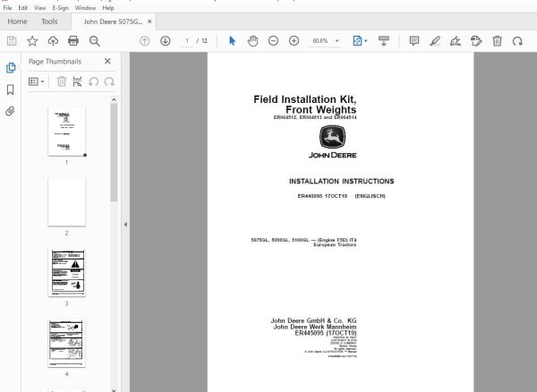The height and width of the screenshot is (392, 537).
Task: Open the Help menu
Action: (x=108, y=8)
